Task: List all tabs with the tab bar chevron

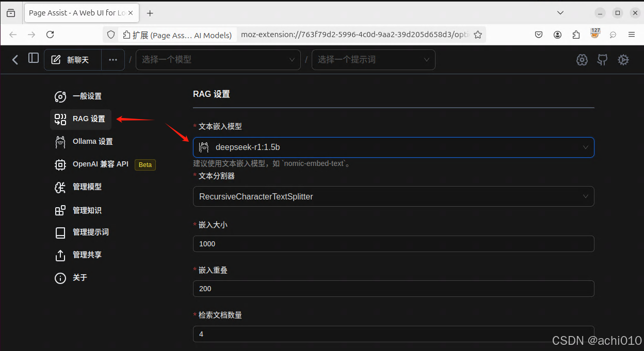Action: coord(560,12)
